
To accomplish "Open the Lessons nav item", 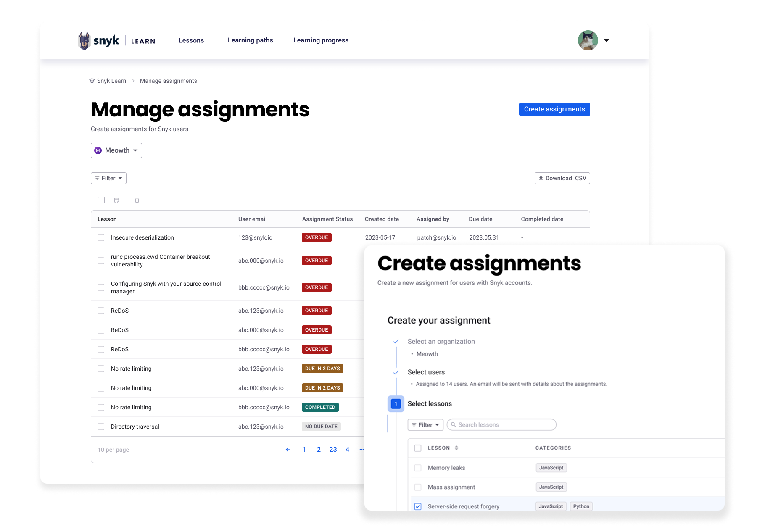I will pyautogui.click(x=191, y=40).
